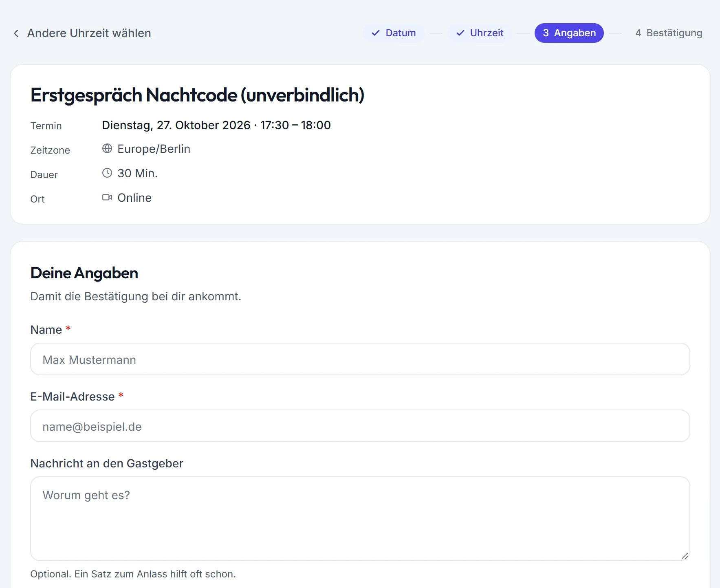The height and width of the screenshot is (588, 720).
Task: Click the 'Europe/Berlin' timezone text
Action: (x=154, y=149)
